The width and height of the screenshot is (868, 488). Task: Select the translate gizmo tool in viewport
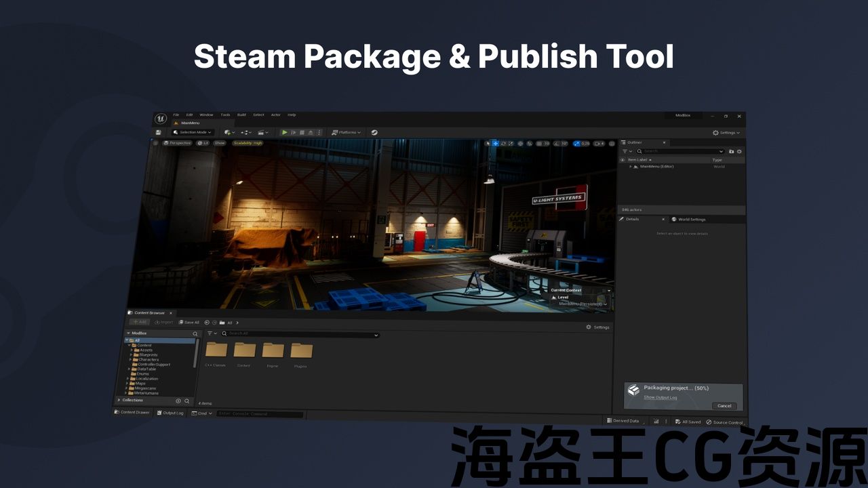[495, 144]
